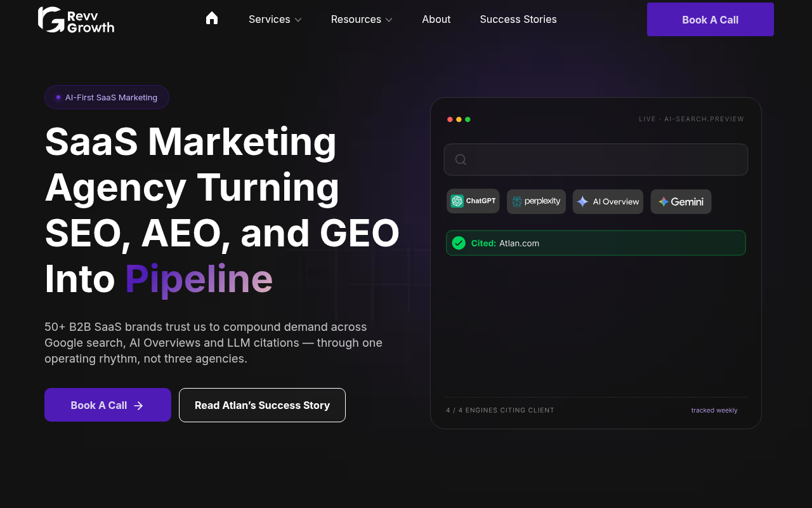Select the AI Overview engine chip

[608, 201]
